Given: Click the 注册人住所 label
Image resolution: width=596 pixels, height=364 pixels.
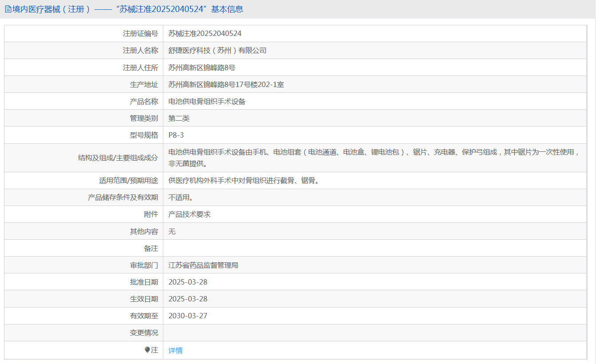Looking at the screenshot, I should [x=140, y=67].
